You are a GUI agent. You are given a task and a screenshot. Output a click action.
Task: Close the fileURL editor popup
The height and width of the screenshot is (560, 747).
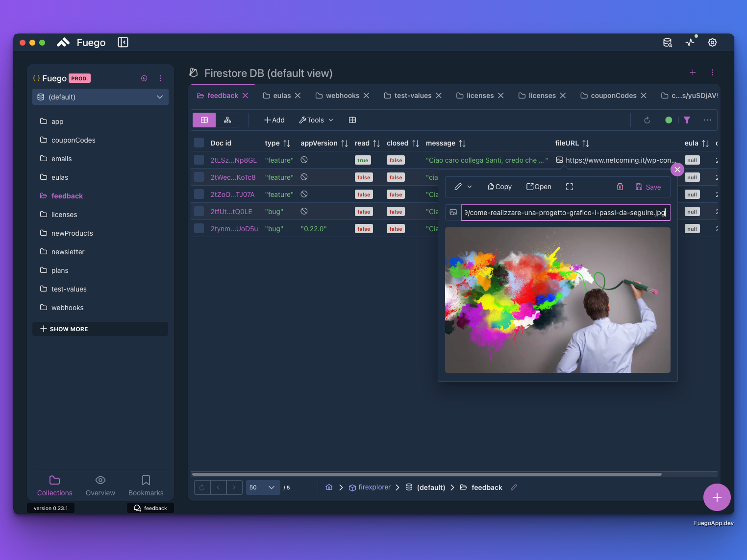(677, 170)
